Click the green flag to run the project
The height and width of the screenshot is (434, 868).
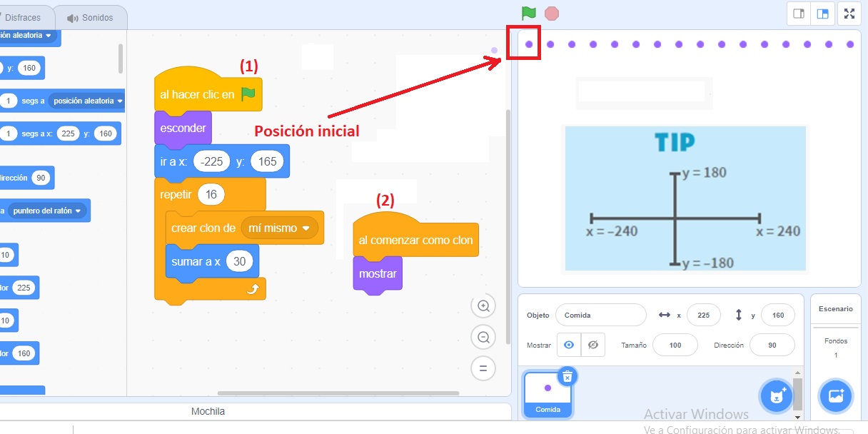tap(528, 13)
